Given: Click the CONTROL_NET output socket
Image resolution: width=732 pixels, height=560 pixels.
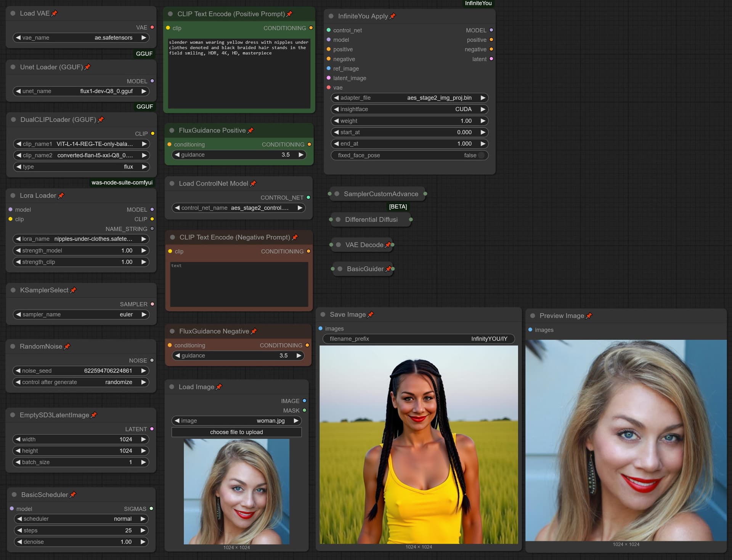Looking at the screenshot, I should pos(308,197).
